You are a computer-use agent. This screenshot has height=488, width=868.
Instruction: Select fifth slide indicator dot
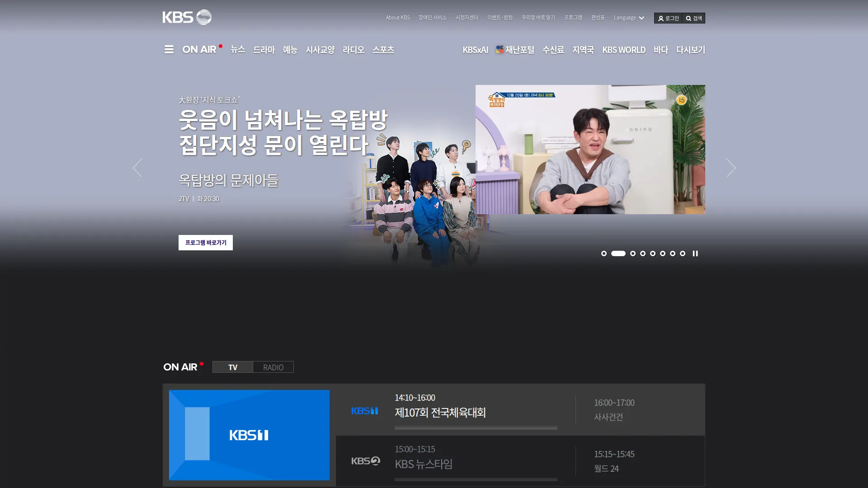pyautogui.click(x=653, y=253)
